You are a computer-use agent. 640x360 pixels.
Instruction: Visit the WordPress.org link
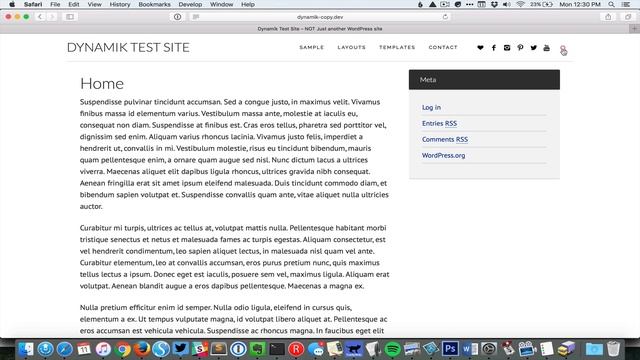(x=443, y=155)
